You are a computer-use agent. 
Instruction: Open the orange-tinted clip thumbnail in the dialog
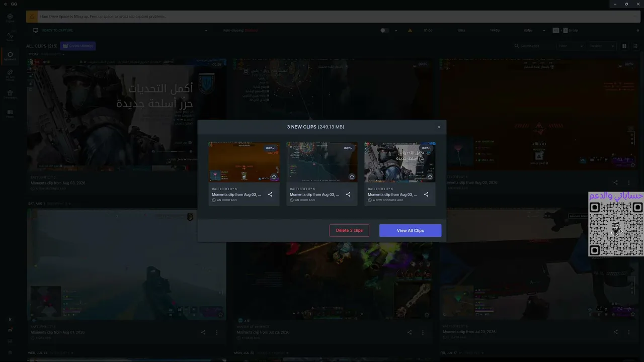(x=244, y=162)
